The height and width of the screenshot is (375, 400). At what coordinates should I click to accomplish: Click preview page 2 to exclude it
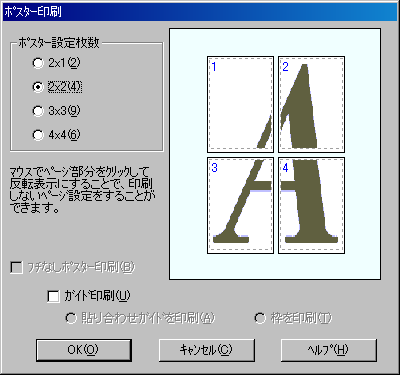pos(311,104)
